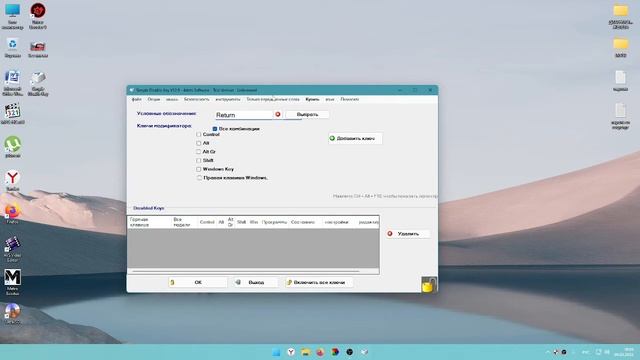Launch Media Player Classic 321 icon

(12, 114)
